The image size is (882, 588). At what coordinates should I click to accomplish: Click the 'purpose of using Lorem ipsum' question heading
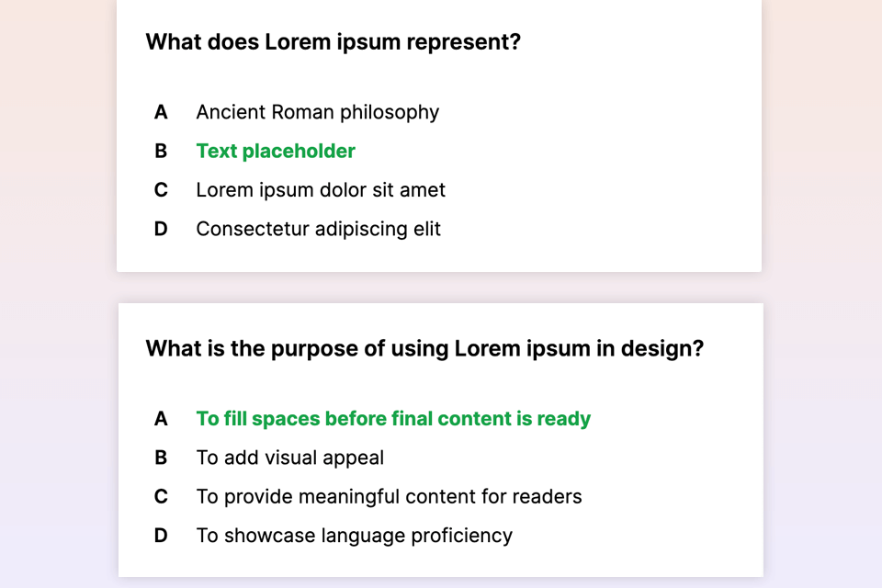pyautogui.click(x=424, y=349)
